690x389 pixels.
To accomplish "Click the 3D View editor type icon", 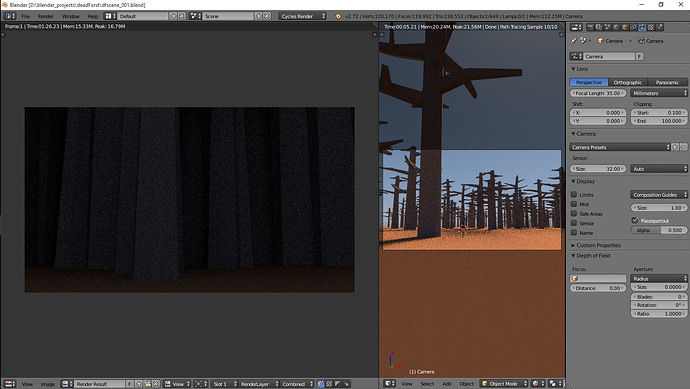I will [390, 384].
